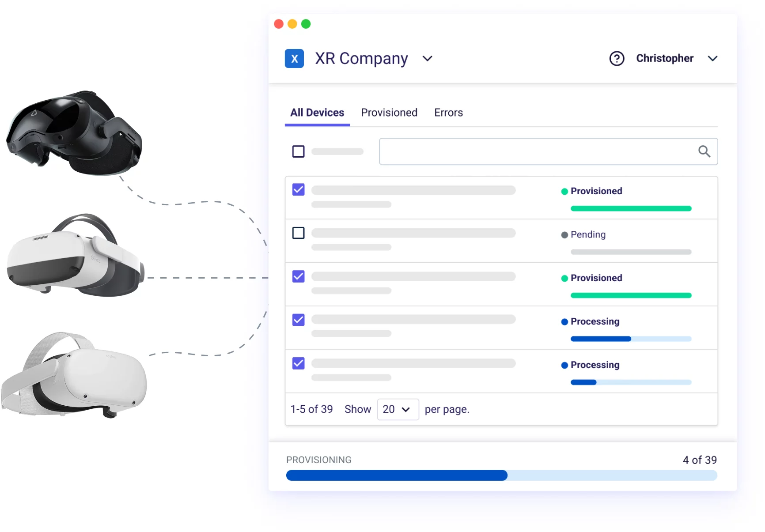Uncheck the first Provisioned device checkbox
This screenshot has height=532, width=765.
pos(299,190)
